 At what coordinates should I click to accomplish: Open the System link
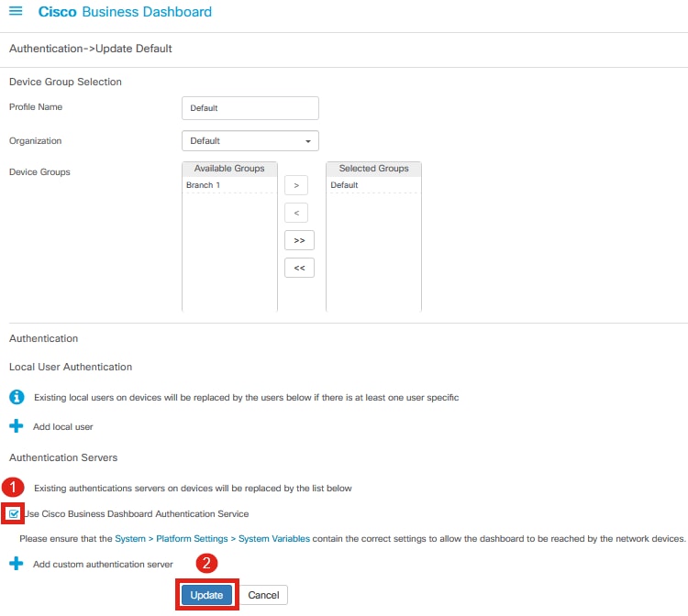click(130, 538)
